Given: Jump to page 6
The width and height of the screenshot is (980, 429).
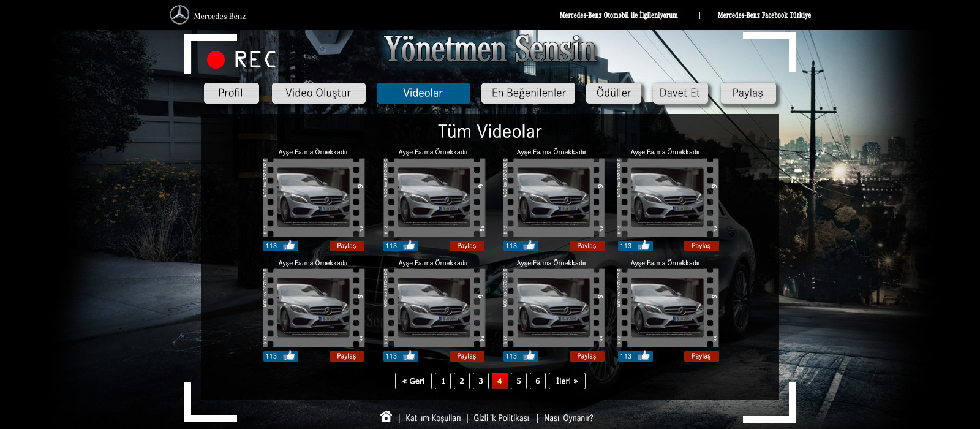Looking at the screenshot, I should pos(538,381).
